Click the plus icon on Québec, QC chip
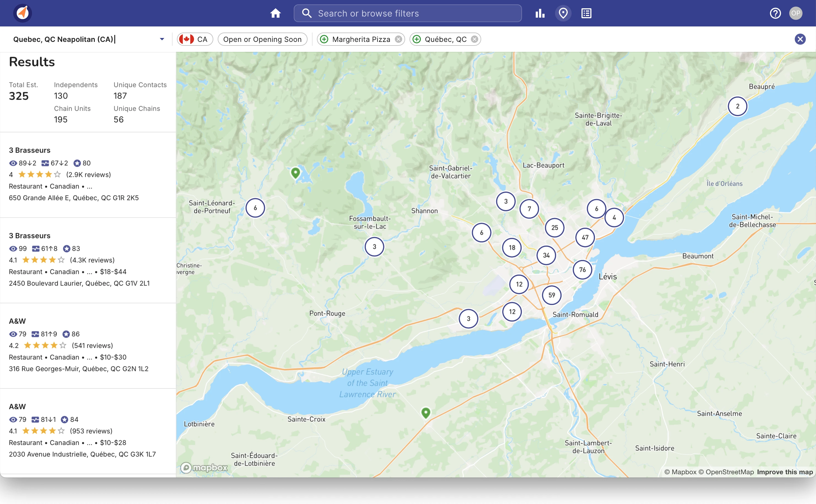This screenshot has width=816, height=504. (417, 39)
